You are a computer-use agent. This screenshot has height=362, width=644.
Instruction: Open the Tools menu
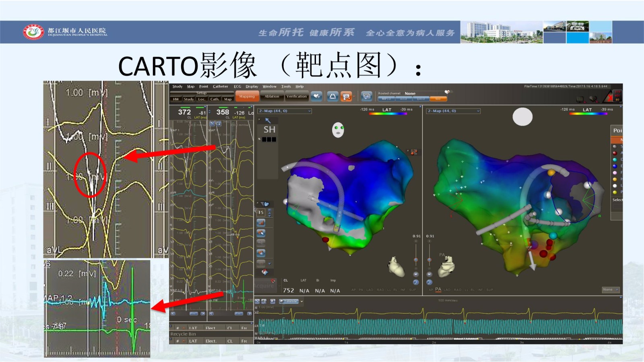(286, 86)
